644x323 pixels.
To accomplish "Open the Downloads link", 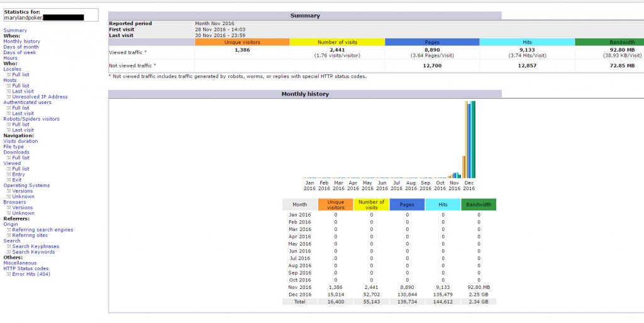I will pos(16,152).
